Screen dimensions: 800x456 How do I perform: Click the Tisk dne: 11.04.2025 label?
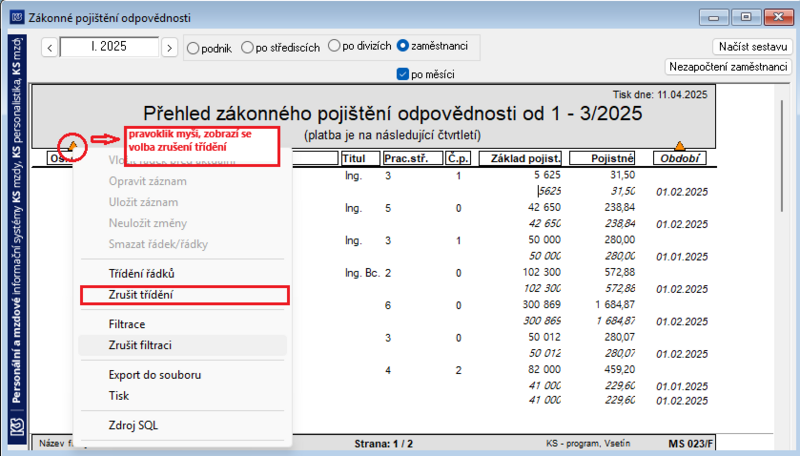pyautogui.click(x=660, y=95)
